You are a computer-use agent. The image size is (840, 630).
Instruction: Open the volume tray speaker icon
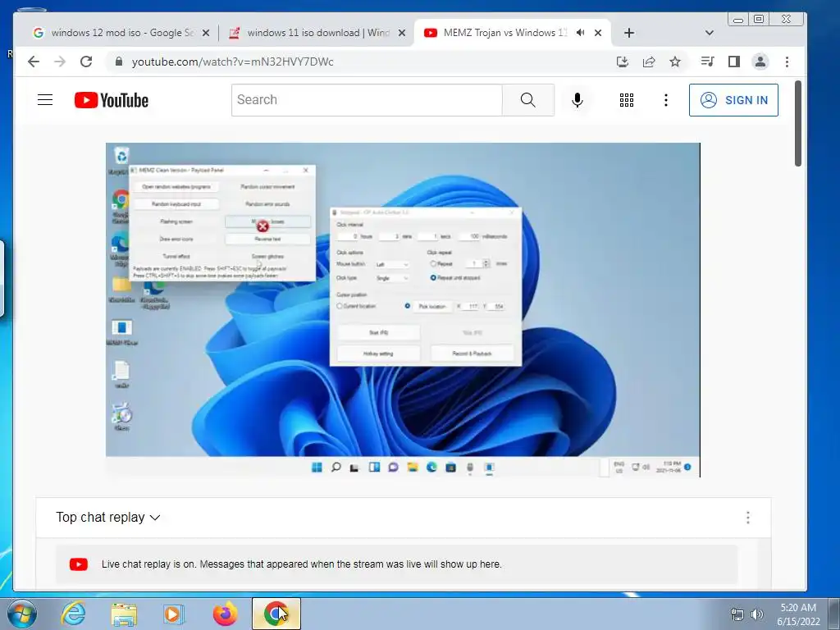pyautogui.click(x=757, y=614)
